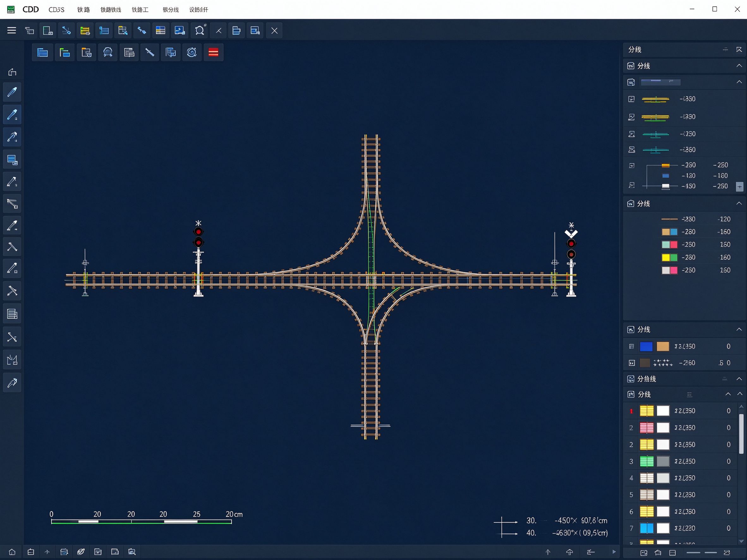Viewport: 747px width, 560px height.
Task: Click the -450 value in the white swatch row
Action: (689, 186)
